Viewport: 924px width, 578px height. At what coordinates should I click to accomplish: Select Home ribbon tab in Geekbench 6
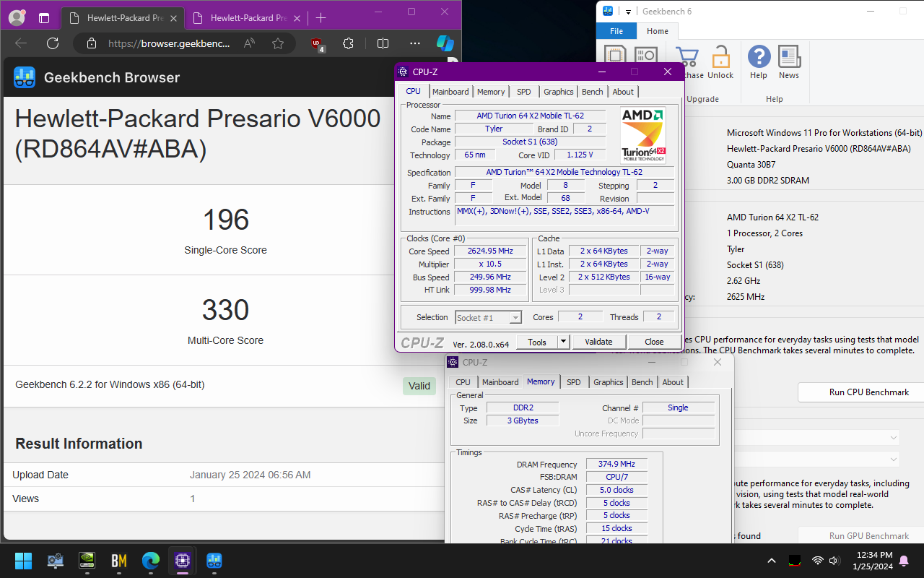tap(658, 31)
